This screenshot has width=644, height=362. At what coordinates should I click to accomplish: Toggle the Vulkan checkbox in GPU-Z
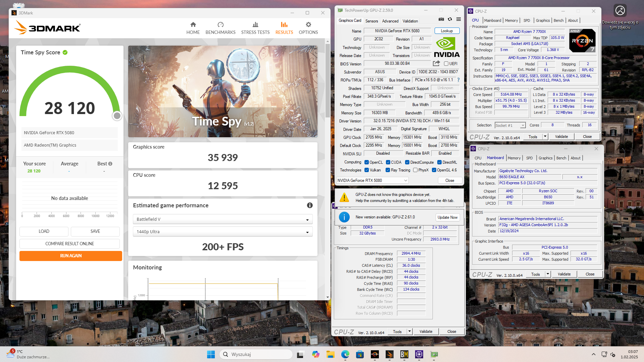pyautogui.click(x=366, y=170)
